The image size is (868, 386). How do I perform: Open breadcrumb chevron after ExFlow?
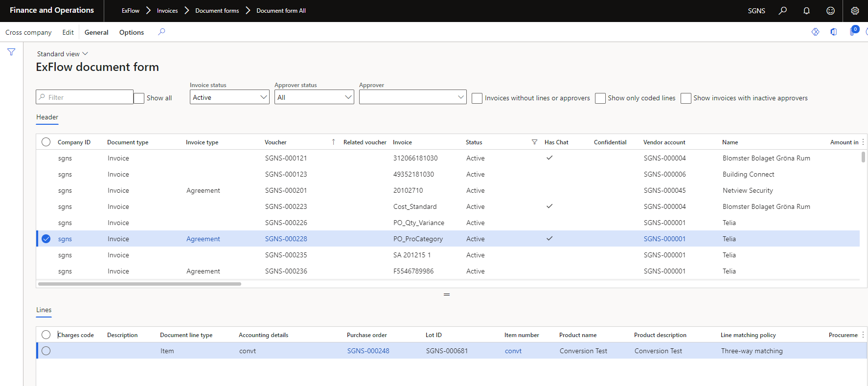(148, 10)
